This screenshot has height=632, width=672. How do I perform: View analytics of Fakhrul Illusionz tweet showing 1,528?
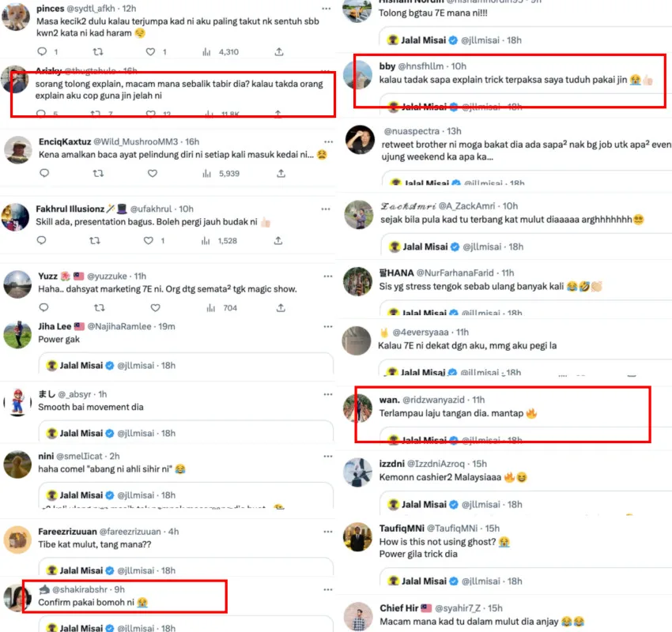(x=219, y=241)
